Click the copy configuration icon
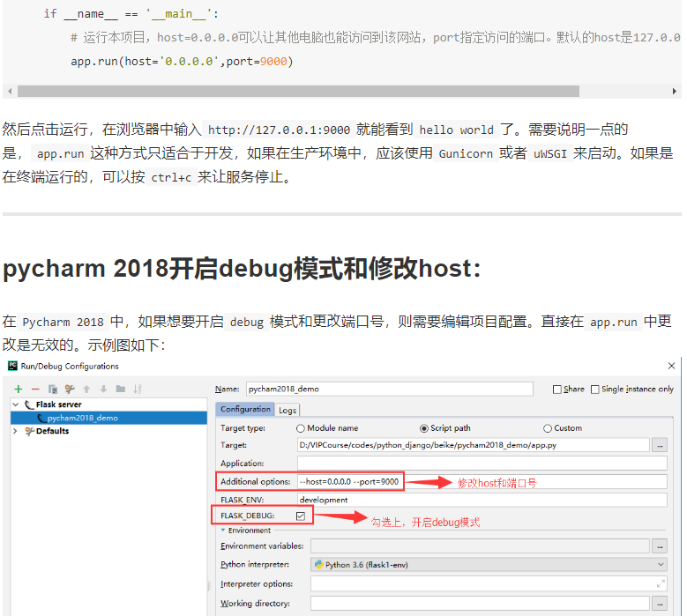The width and height of the screenshot is (687, 616). (x=53, y=390)
